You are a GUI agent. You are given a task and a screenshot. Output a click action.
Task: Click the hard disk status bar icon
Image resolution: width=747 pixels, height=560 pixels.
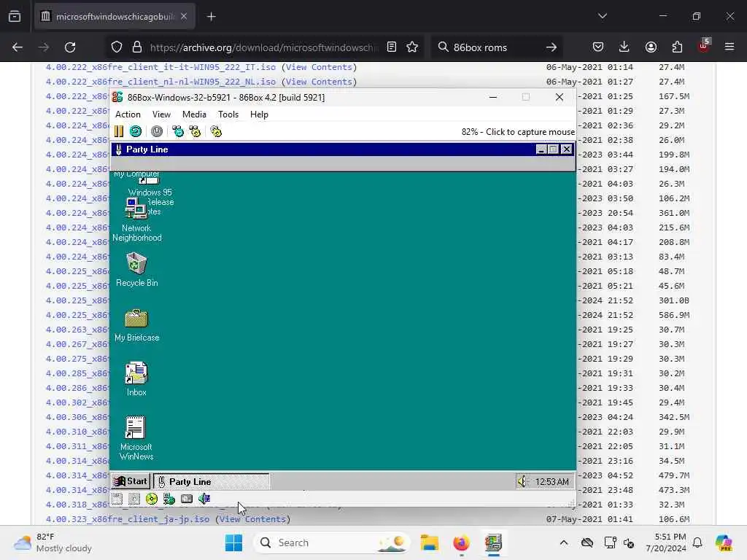(x=187, y=499)
